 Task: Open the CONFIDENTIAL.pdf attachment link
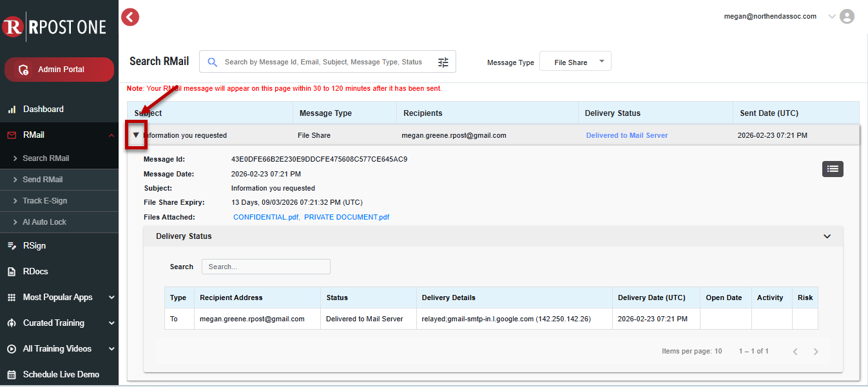265,218
